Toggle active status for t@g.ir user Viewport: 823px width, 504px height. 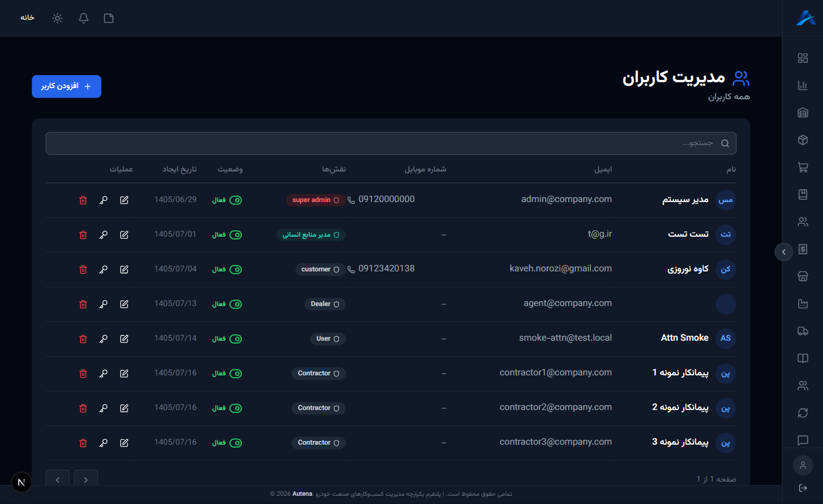click(236, 235)
